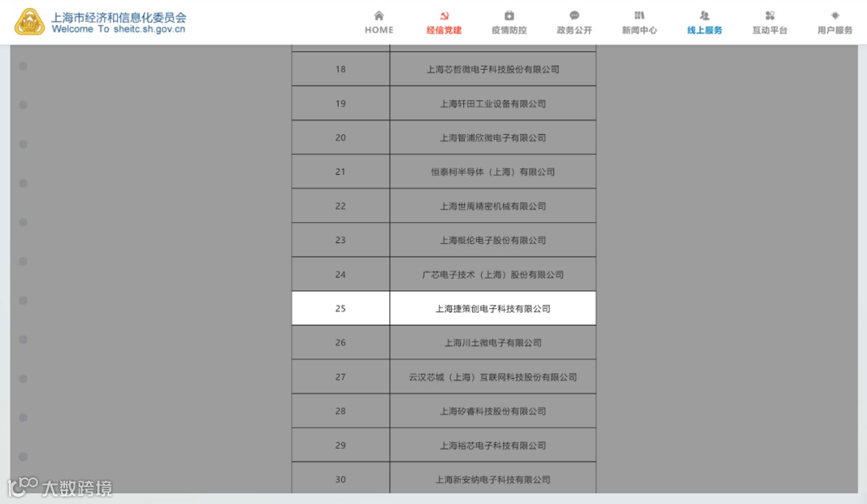Select cell 广芯电子技术（上海）股份有限公司

(x=493, y=274)
